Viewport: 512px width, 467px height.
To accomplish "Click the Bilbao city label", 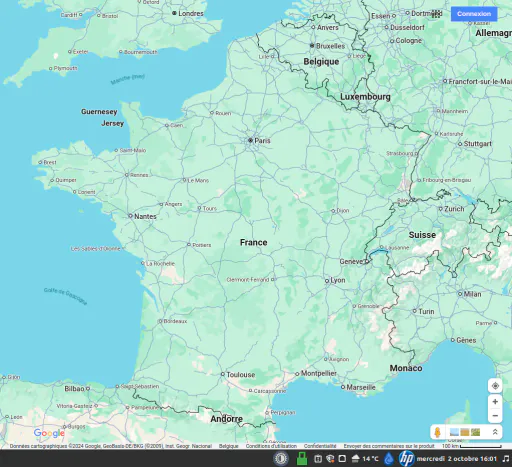I will (74, 389).
